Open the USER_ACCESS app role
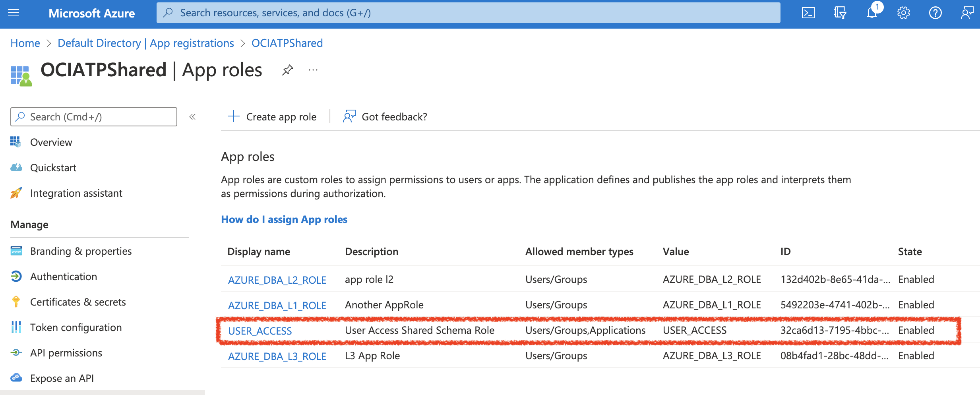The height and width of the screenshot is (395, 980). [x=260, y=331]
